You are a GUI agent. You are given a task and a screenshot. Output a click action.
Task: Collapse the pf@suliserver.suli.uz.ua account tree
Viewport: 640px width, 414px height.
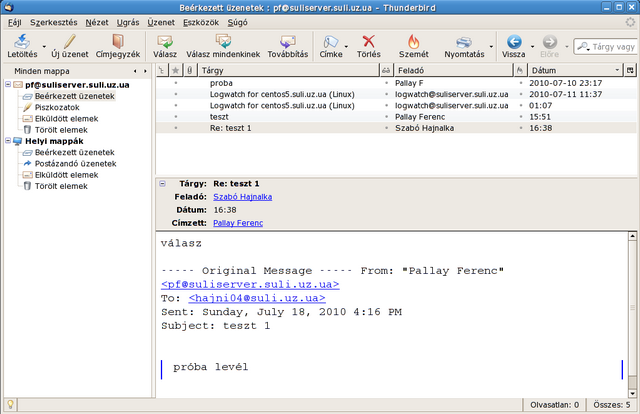(x=9, y=85)
